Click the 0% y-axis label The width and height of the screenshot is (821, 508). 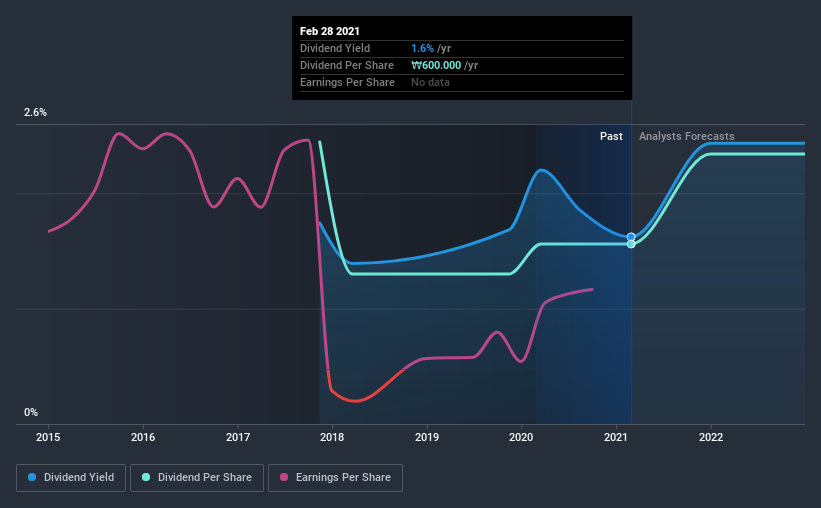click(x=31, y=413)
